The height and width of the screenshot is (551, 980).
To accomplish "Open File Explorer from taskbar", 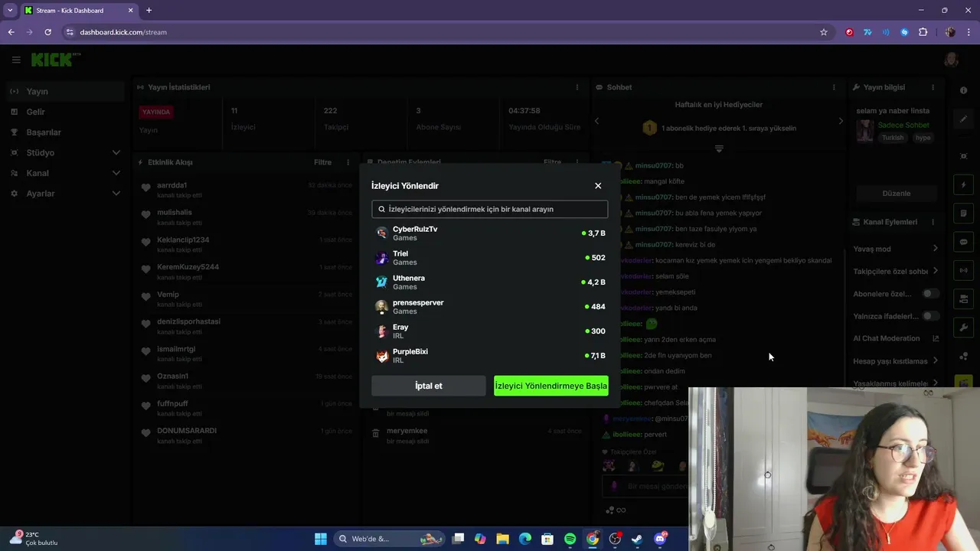I will (x=503, y=539).
